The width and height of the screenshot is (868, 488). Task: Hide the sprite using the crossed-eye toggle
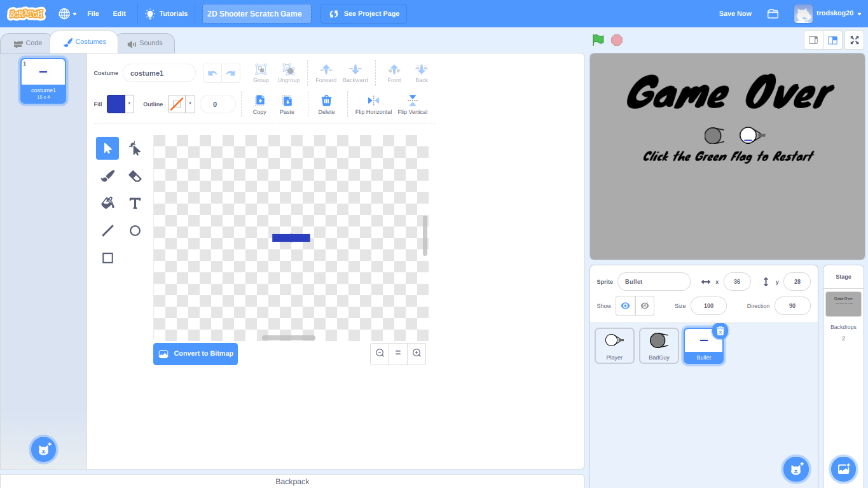tap(644, 305)
